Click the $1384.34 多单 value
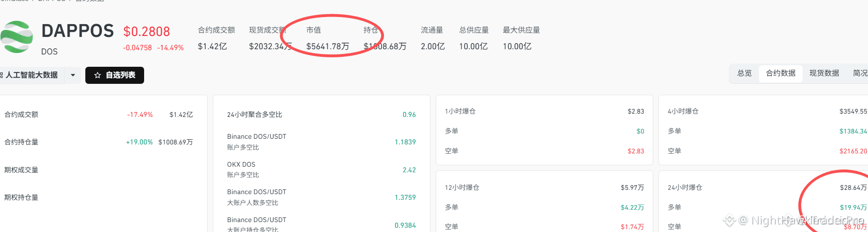Viewport: 868px width, 232px height. (853, 131)
